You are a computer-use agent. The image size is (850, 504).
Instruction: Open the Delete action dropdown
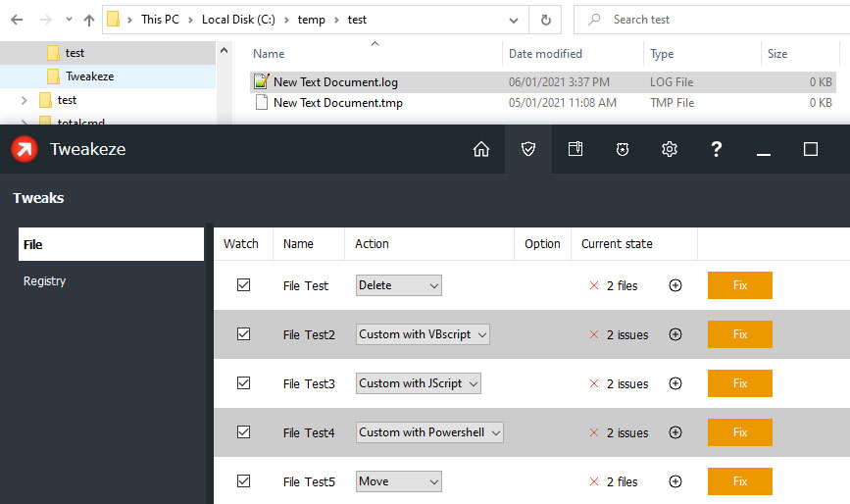tap(399, 285)
